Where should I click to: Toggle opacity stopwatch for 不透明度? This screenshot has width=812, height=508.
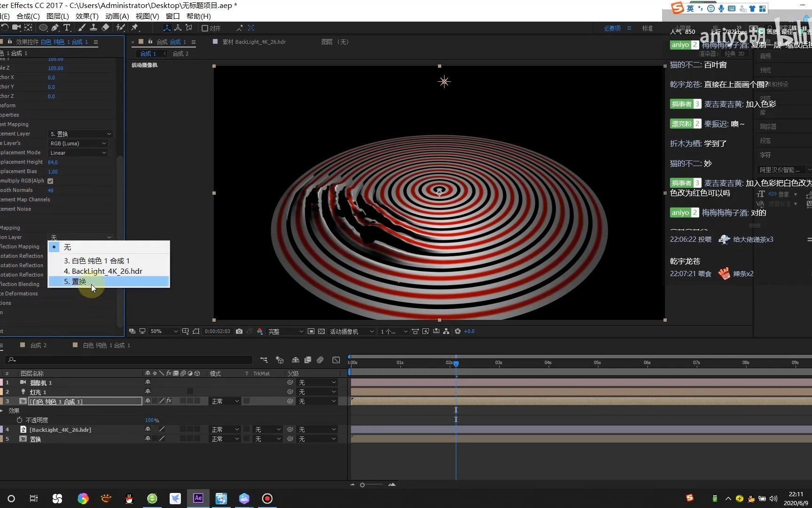19,420
